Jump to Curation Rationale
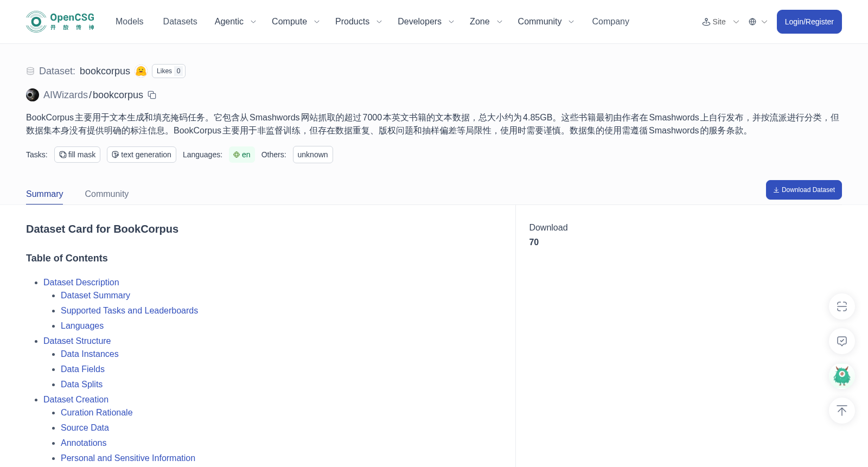This screenshot has width=868, height=467. pos(97,412)
